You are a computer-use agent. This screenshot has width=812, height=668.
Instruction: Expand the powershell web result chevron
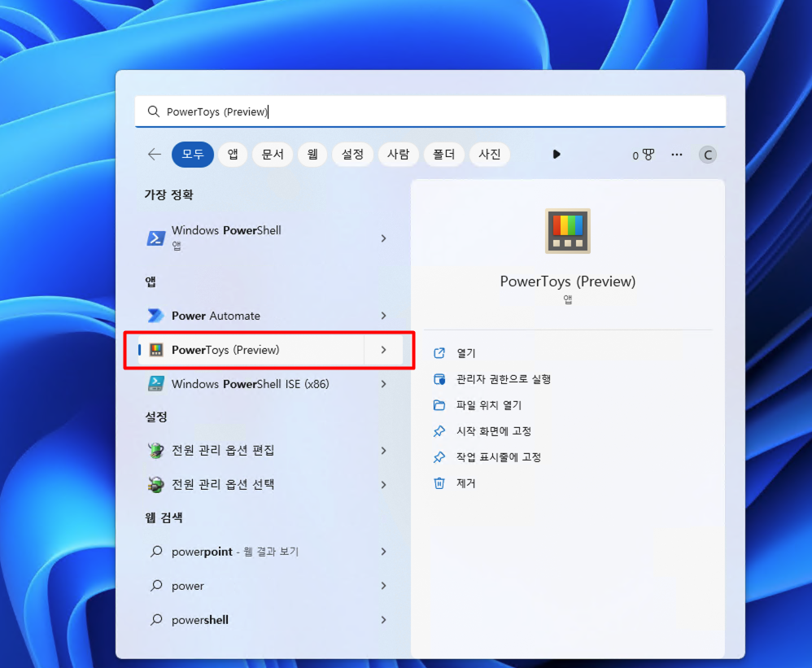click(x=384, y=620)
